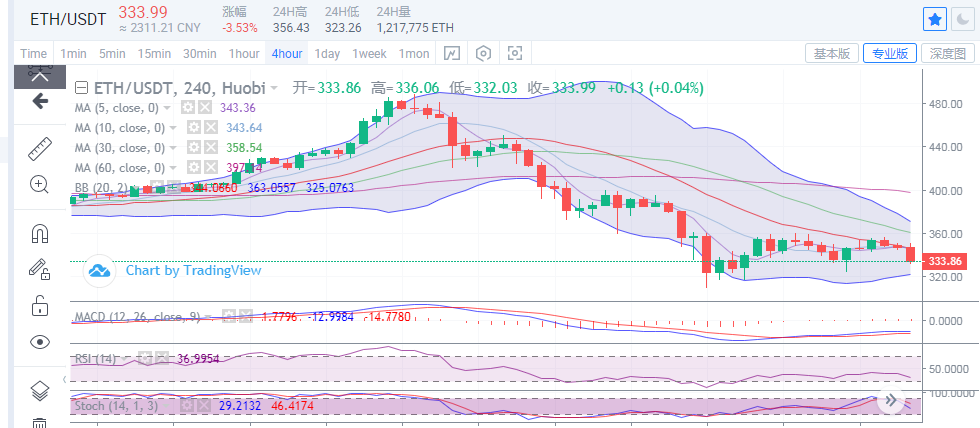
Task: Open the indicators chart icon in toolbar
Action: [452, 53]
